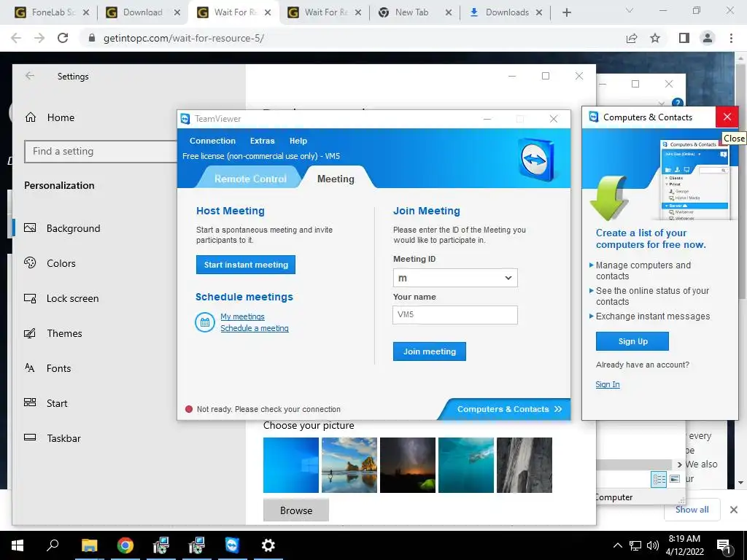Open the Connection menu in TeamViewer

click(x=212, y=141)
